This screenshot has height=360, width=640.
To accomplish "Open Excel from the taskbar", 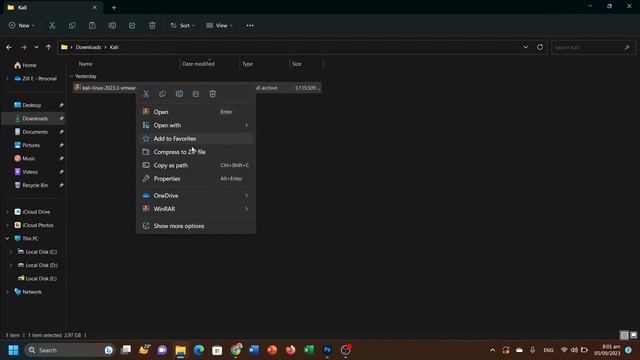I will click(x=309, y=350).
